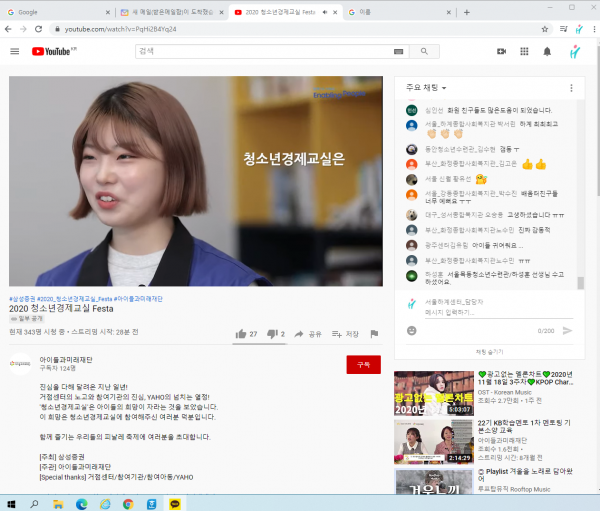
Task: Click the chat message input field
Action: 480,313
